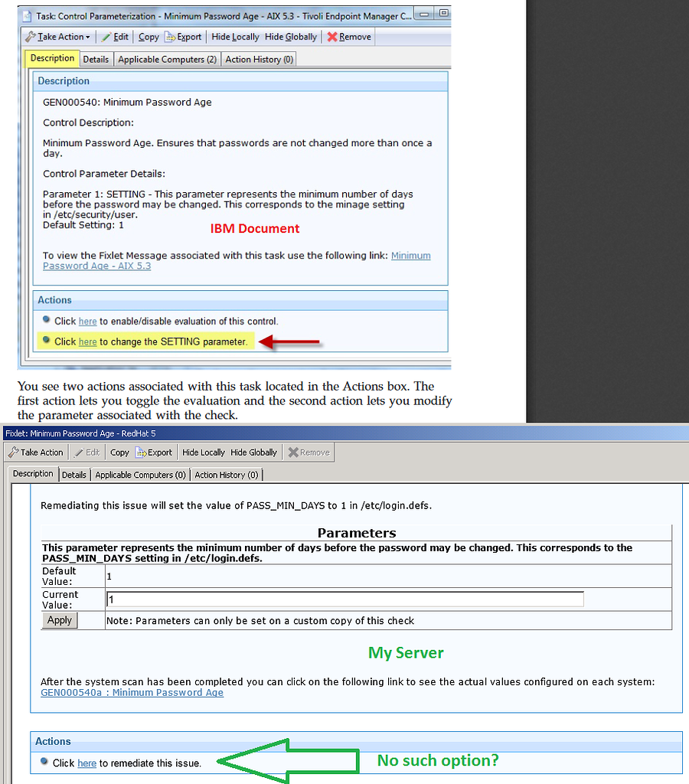689x784 pixels.
Task: Click Hide Locally in the top toolbar
Action: click(x=237, y=36)
